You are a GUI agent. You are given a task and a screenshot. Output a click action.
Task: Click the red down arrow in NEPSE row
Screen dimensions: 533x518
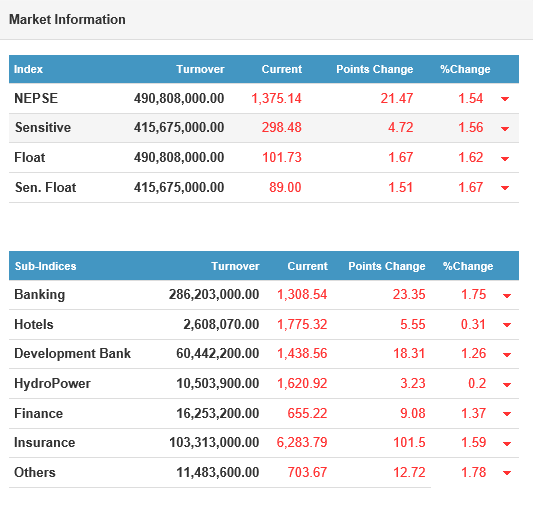[505, 99]
